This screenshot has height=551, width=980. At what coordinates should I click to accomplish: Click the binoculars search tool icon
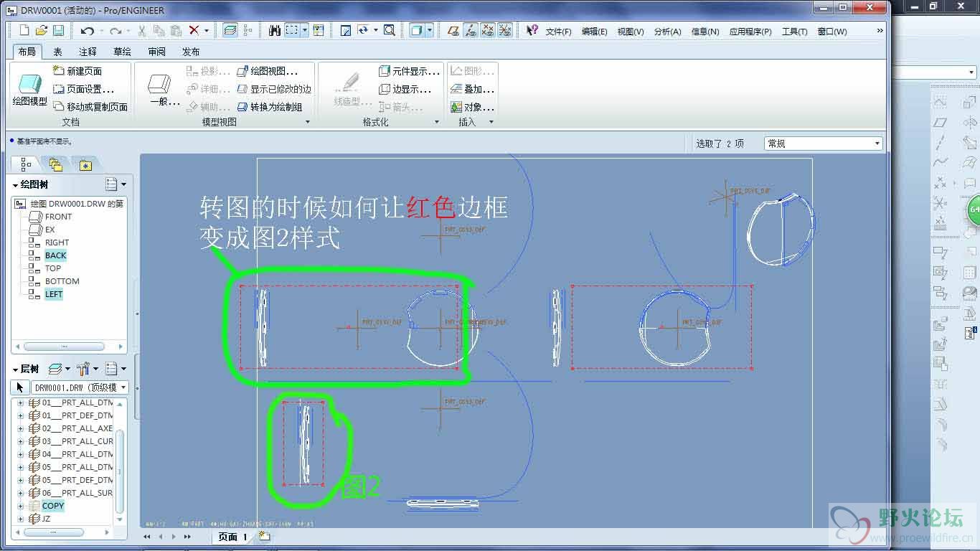275,30
